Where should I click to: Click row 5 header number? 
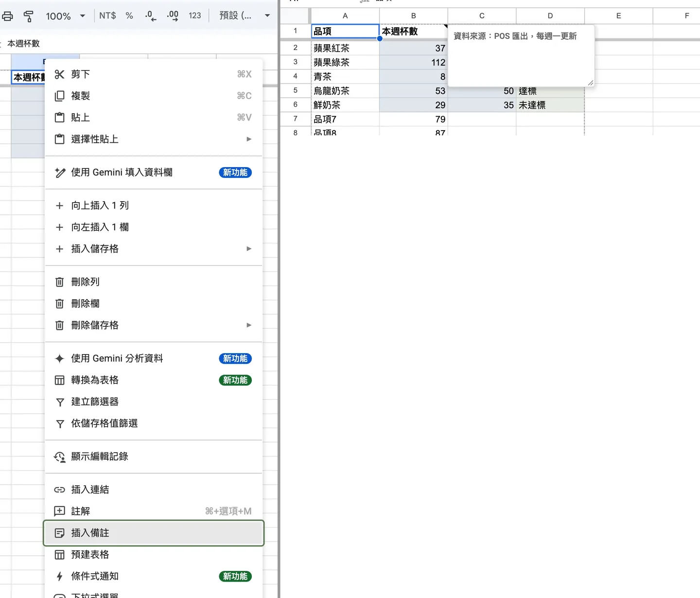point(295,90)
